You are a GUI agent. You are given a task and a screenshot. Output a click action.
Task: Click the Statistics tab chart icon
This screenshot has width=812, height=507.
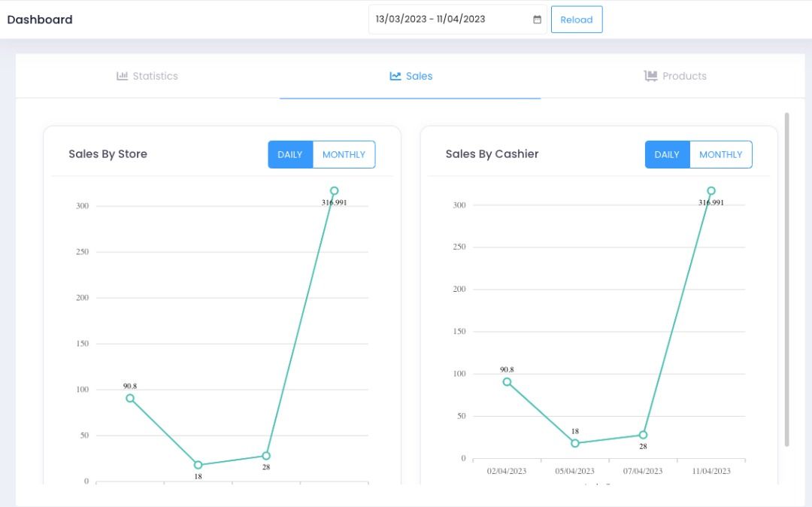pyautogui.click(x=123, y=76)
